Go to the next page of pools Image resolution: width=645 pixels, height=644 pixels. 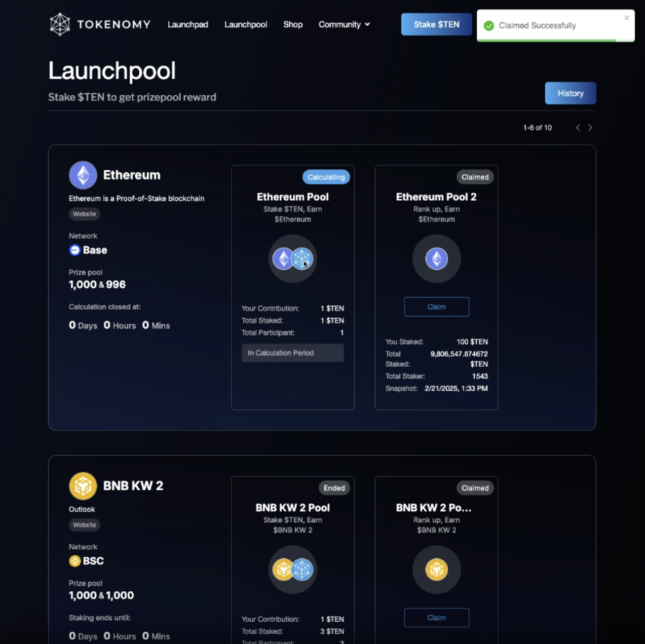590,128
